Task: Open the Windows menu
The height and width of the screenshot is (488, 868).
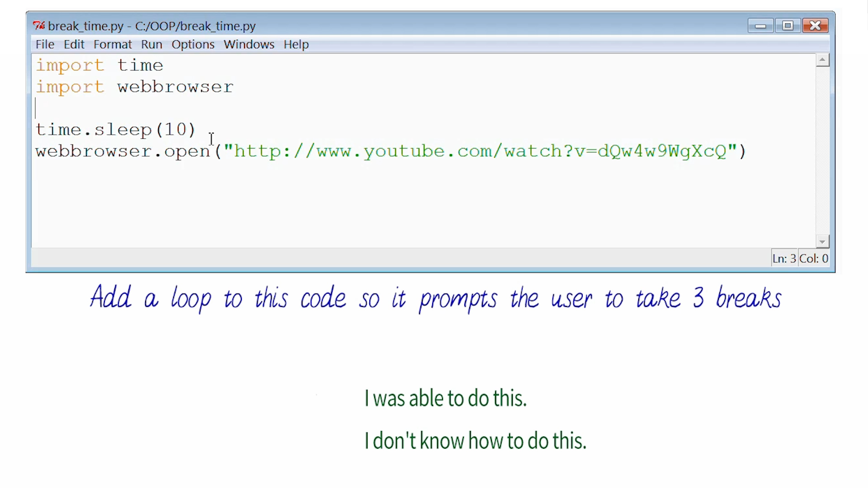Action: (249, 44)
